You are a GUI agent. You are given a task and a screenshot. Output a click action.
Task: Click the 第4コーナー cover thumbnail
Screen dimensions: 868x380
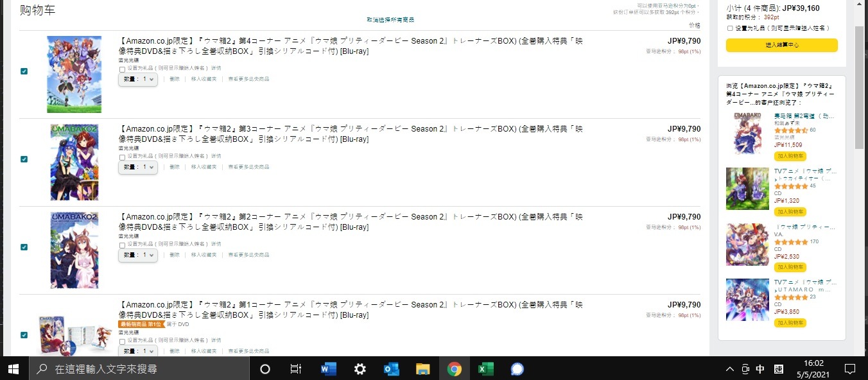coord(74,74)
